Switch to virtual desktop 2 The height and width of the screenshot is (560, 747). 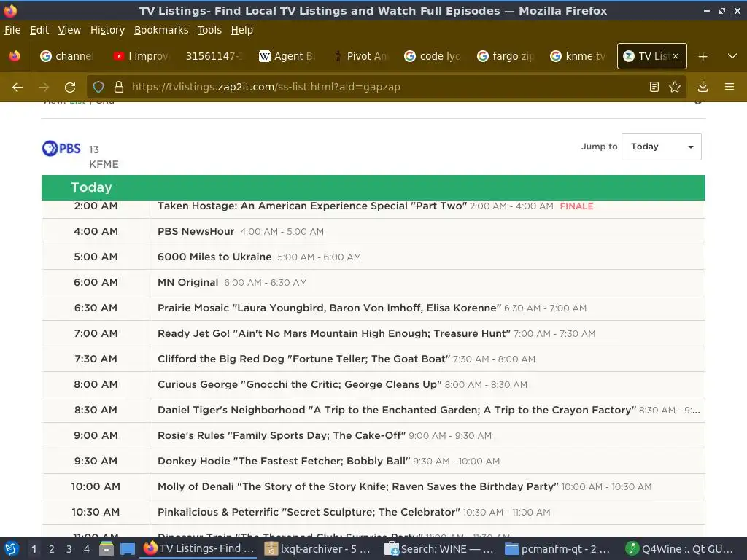point(52,549)
